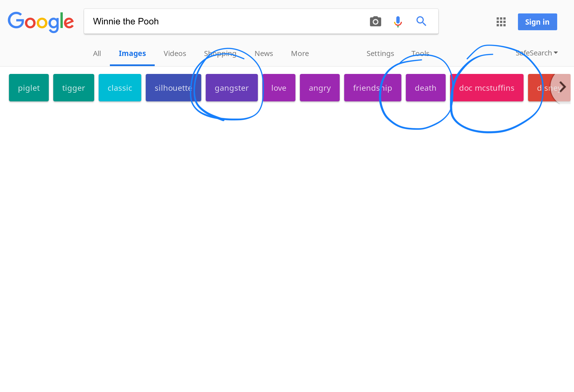
Task: Select the death suggestion chip
Action: (x=426, y=88)
